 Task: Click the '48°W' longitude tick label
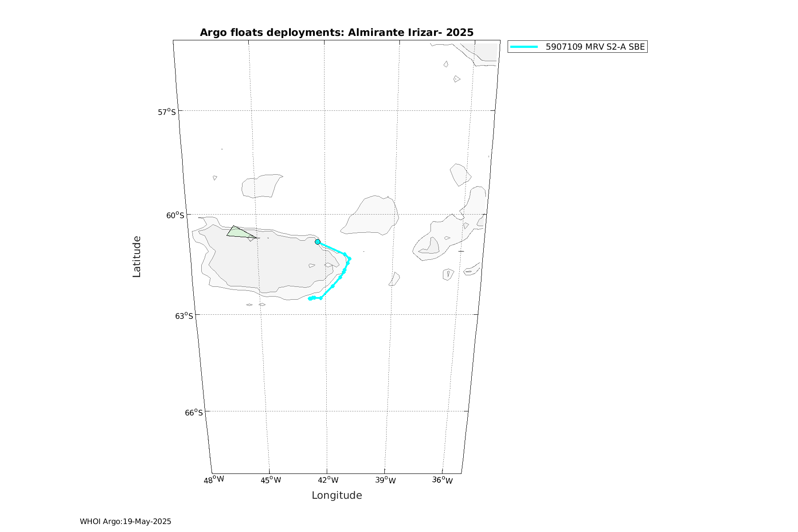[214, 480]
